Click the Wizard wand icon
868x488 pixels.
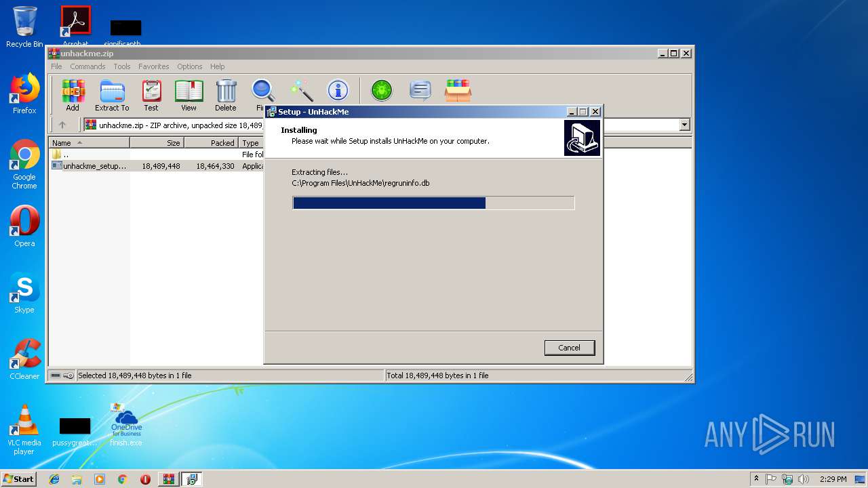pyautogui.click(x=301, y=90)
